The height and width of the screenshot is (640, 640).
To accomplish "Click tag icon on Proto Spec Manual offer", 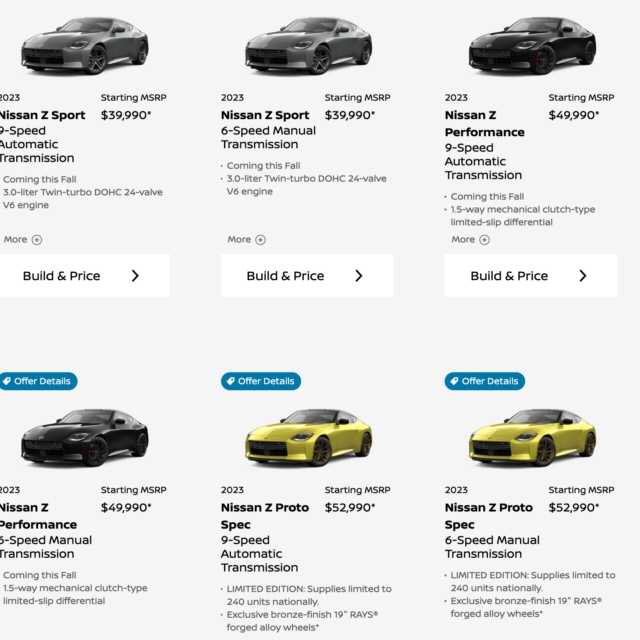I will click(454, 381).
